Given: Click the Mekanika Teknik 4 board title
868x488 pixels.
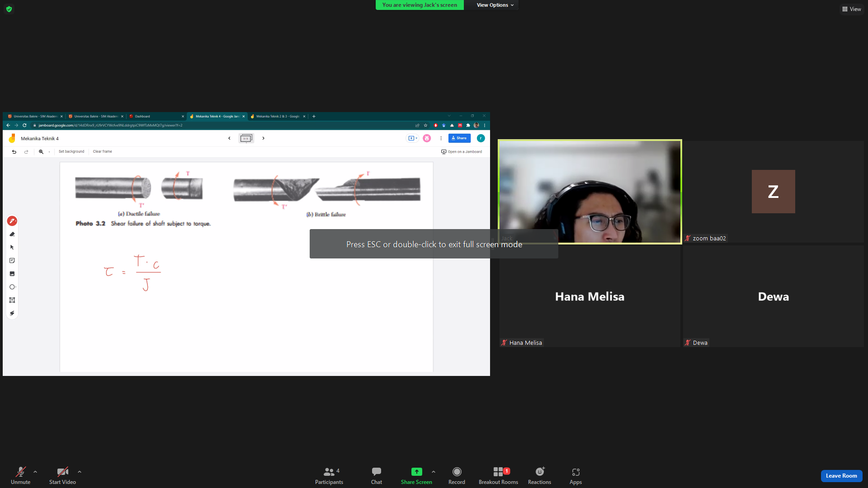Looking at the screenshot, I should click(40, 139).
